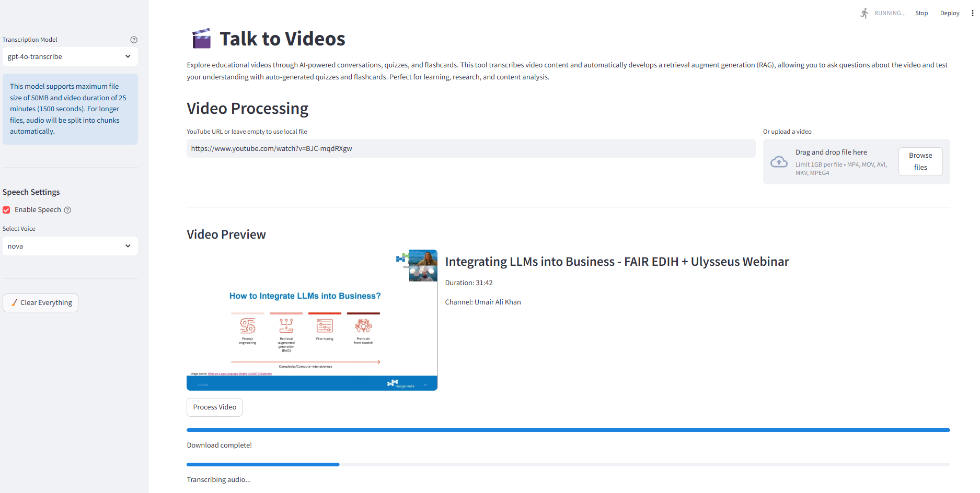The width and height of the screenshot is (980, 493).
Task: Click the cloud upload icon
Action: coord(779,162)
